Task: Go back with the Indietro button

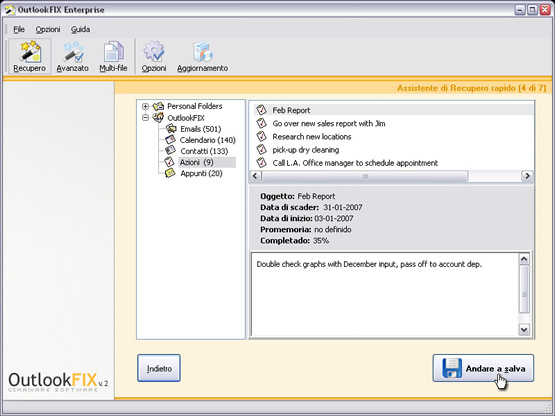Action: [159, 368]
